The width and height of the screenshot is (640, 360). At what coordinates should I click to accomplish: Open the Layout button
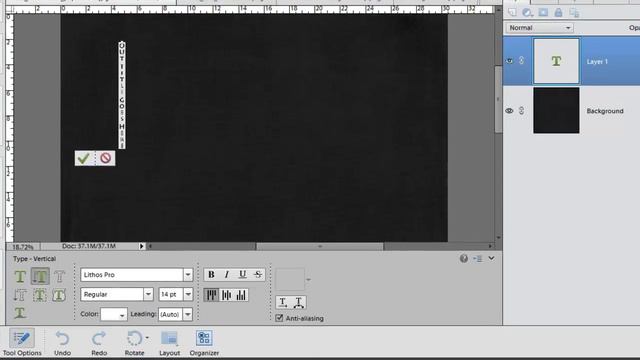169,342
